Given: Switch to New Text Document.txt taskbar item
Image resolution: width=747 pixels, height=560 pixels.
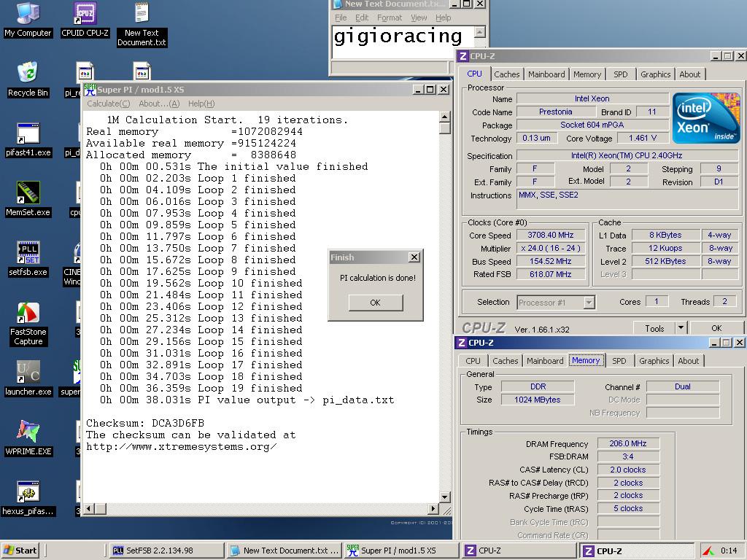Looking at the screenshot, I should (285, 551).
